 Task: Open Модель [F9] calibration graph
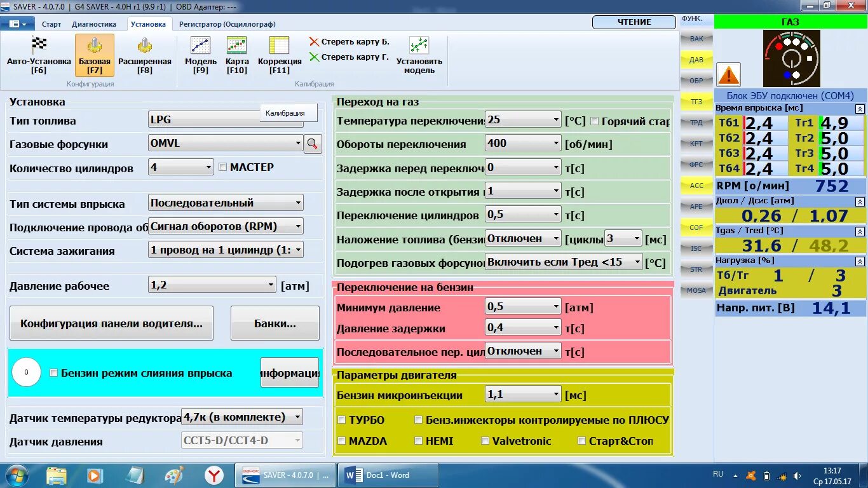pyautogui.click(x=201, y=55)
